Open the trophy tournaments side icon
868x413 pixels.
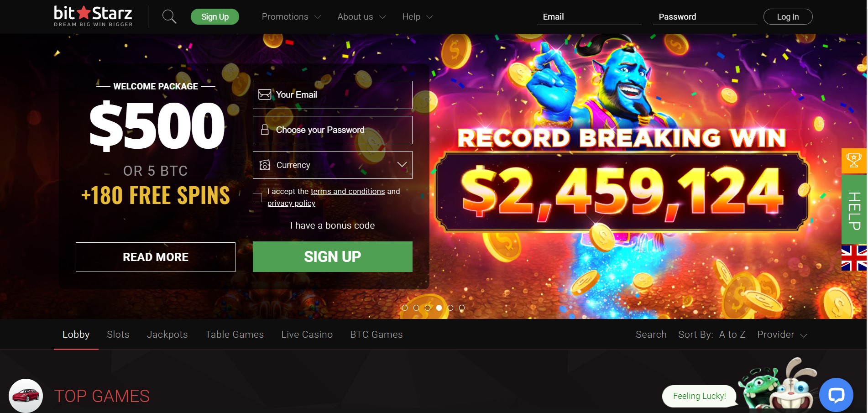tap(854, 161)
